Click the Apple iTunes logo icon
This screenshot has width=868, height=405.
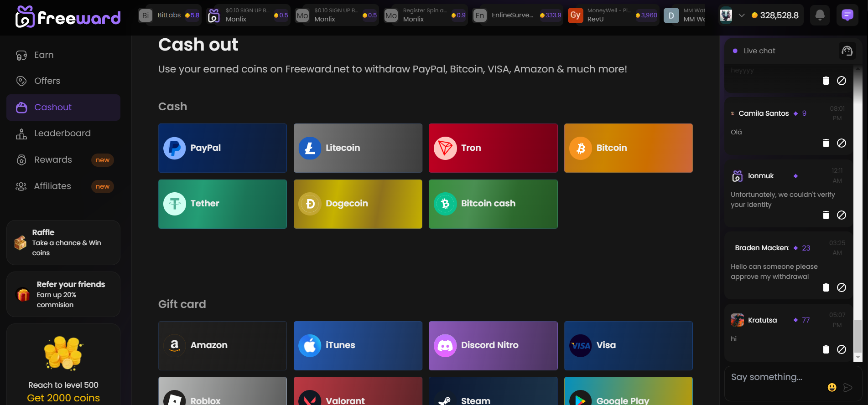[x=310, y=345]
